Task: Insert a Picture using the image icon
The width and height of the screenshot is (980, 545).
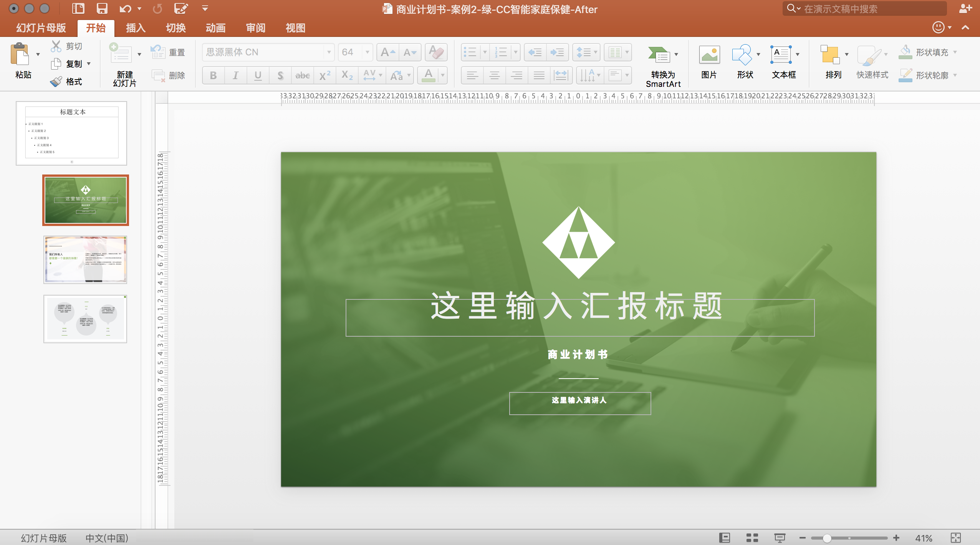Action: click(x=709, y=55)
